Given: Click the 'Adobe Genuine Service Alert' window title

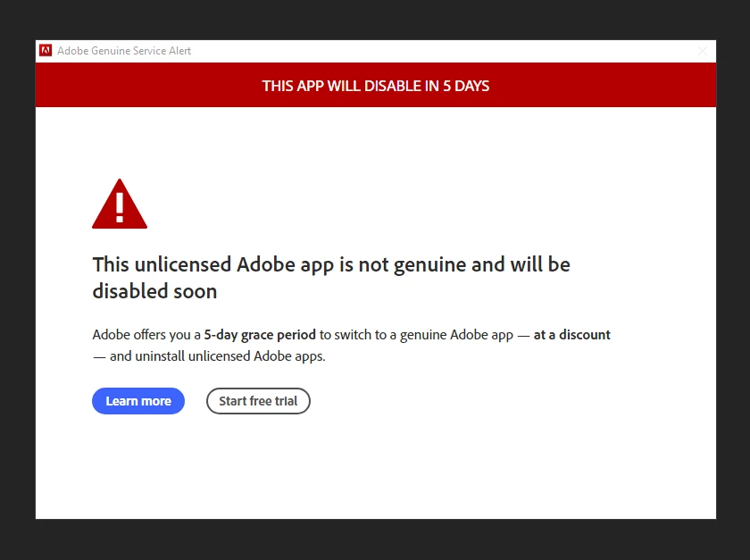Looking at the screenshot, I should point(124,51).
